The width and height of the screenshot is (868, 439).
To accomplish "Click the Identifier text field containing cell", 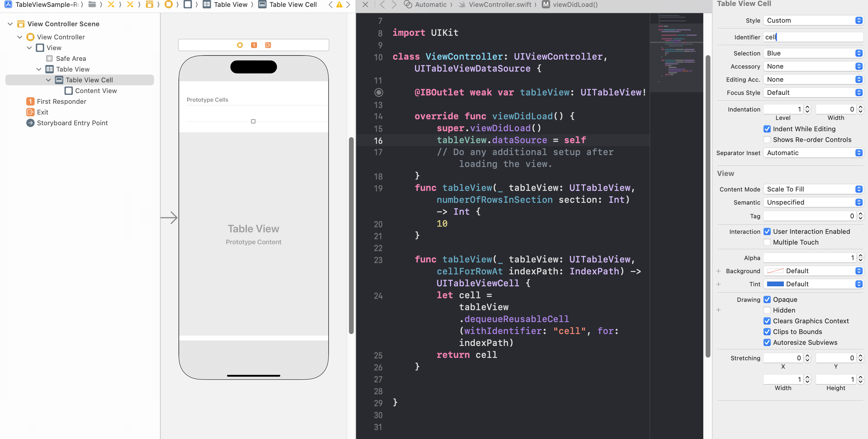I will [813, 37].
